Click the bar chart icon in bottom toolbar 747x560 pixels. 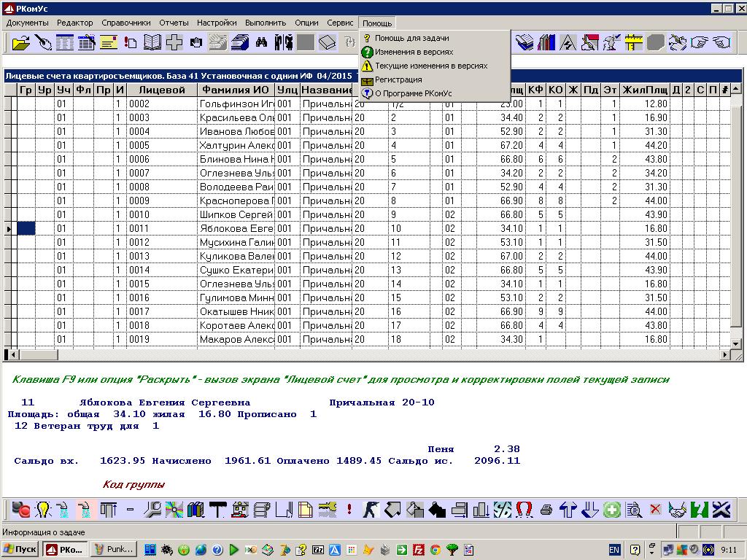(x=481, y=509)
